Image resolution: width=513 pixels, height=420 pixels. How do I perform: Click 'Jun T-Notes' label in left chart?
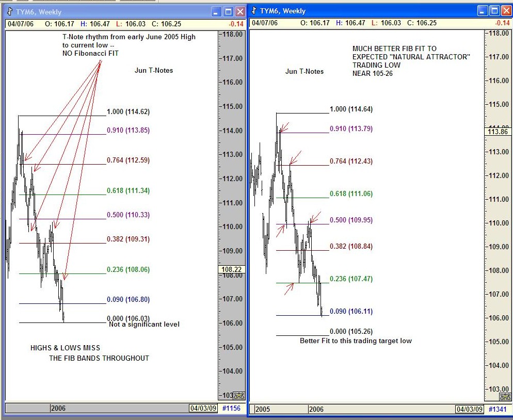click(154, 70)
